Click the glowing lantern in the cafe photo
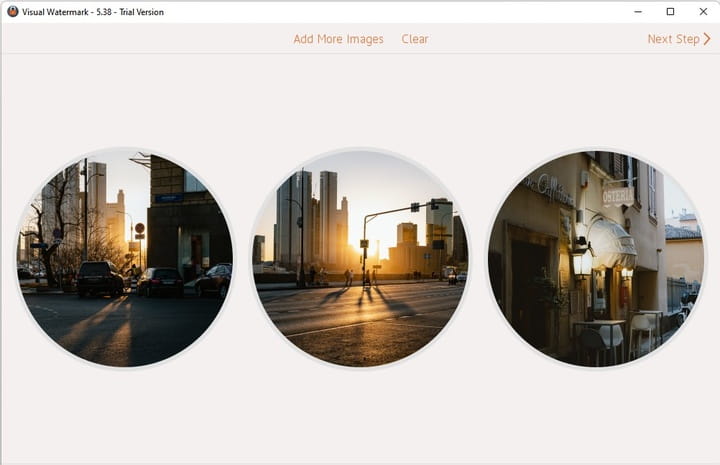 tap(582, 263)
